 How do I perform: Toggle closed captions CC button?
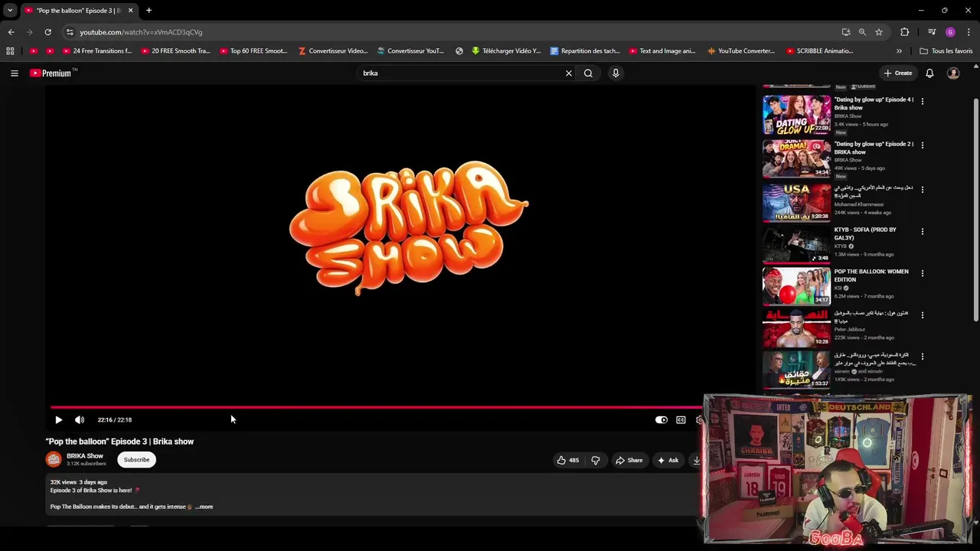coord(681,419)
